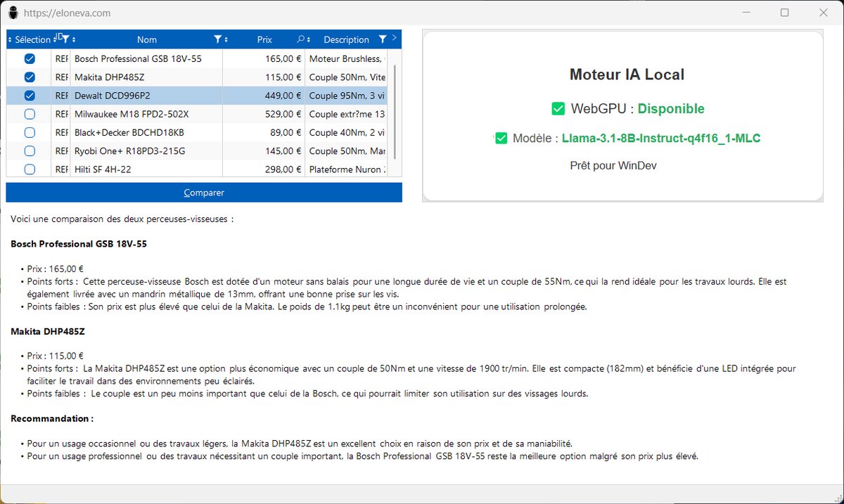Click the eloneva.com address bar
This screenshot has height=504, width=844.
[67, 12]
